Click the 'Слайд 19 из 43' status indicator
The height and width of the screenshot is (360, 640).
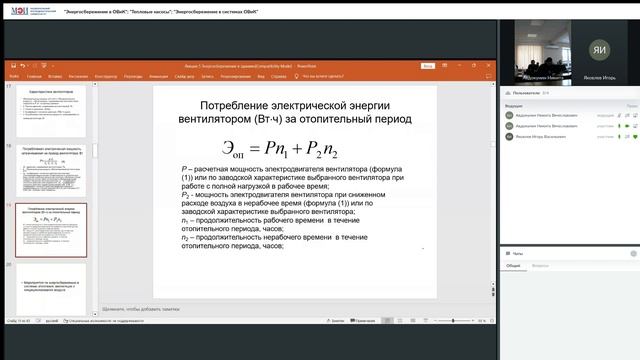[18, 321]
